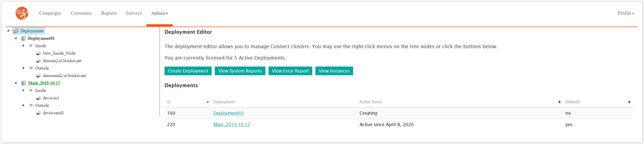Open the Surveys section
This screenshot has height=144, width=644.
pos(134,13)
